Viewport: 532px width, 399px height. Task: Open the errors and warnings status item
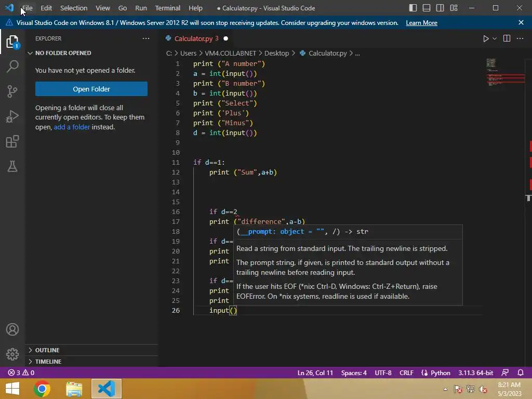21,373
